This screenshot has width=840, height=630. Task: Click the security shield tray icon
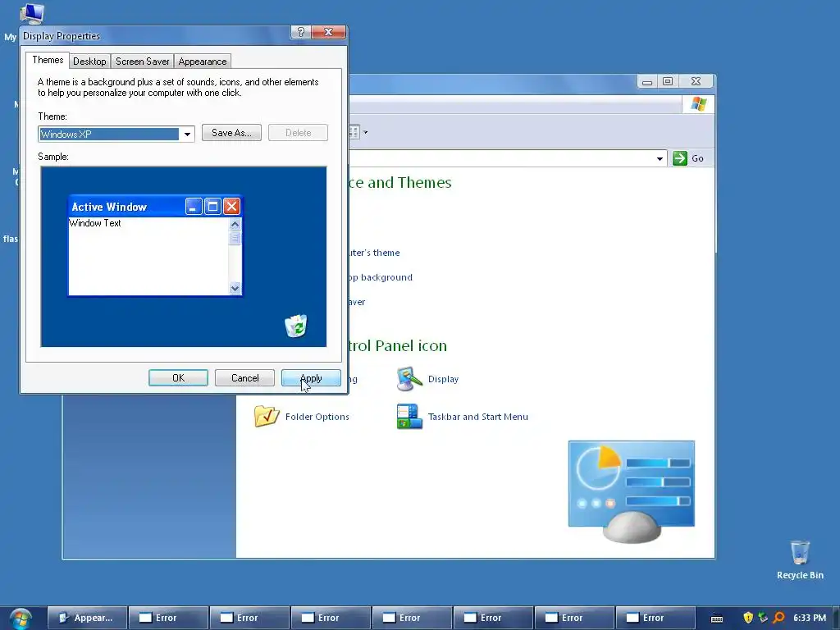pyautogui.click(x=748, y=618)
